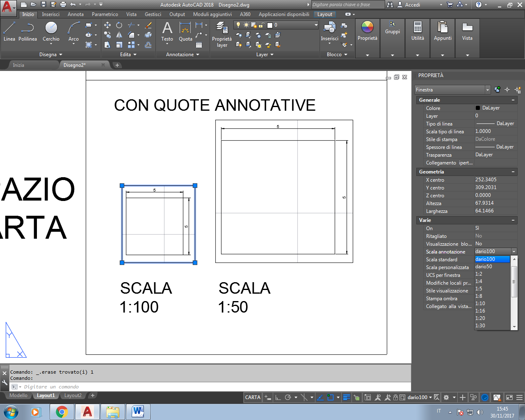Select the Quota dimension tool
Screen dimensions: 525x420
[185, 31]
